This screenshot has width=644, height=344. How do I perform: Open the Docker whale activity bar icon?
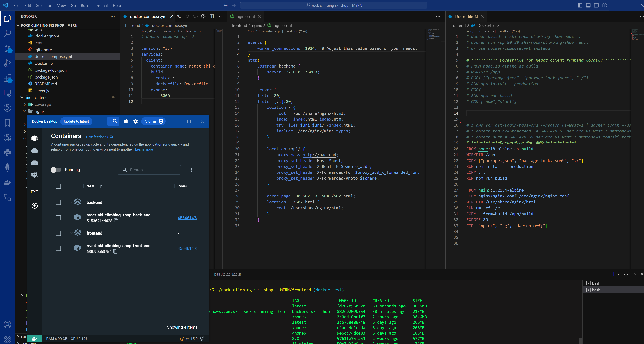click(x=7, y=183)
